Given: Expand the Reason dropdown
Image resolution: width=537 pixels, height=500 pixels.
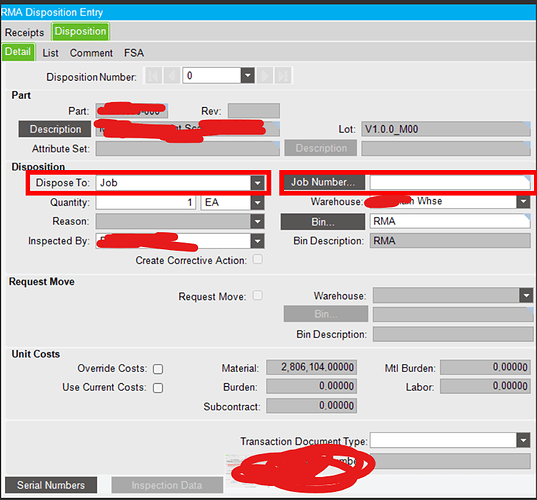Looking at the screenshot, I should pyautogui.click(x=257, y=222).
